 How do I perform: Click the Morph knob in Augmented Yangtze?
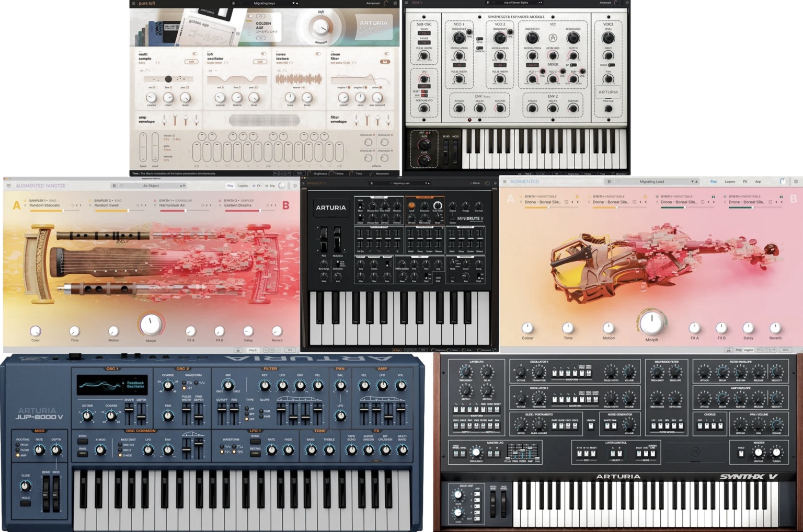(x=151, y=325)
